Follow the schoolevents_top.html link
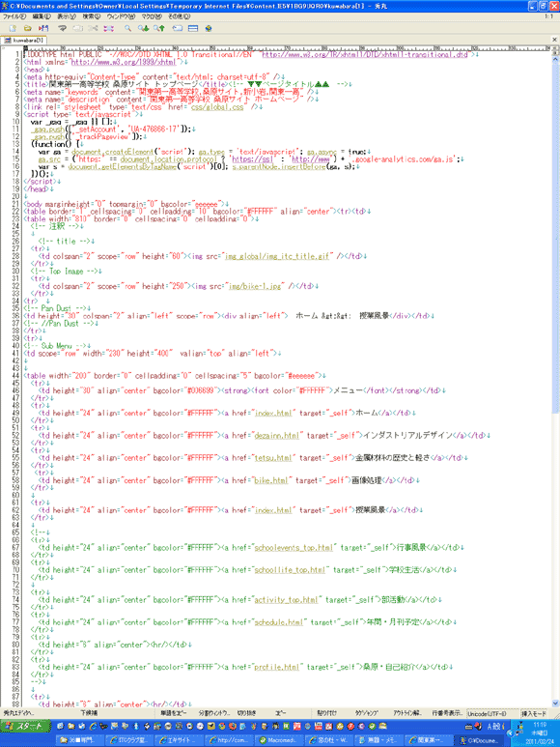This screenshot has width=560, height=747. (294, 547)
